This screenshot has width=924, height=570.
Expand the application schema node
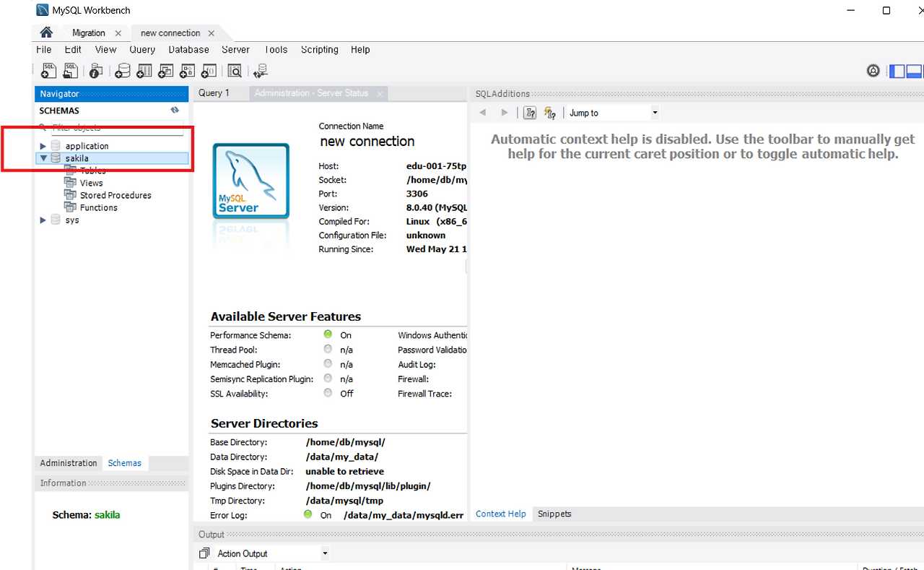point(43,146)
